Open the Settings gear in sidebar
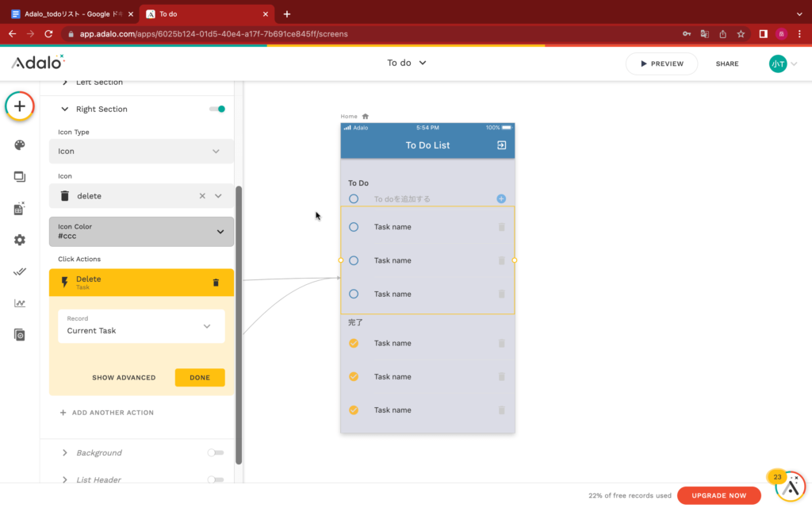812x508 pixels. (20, 240)
